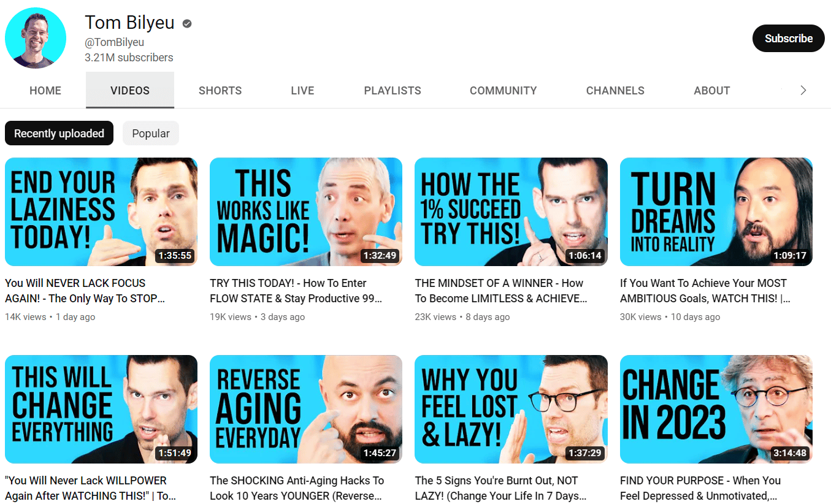Open 'THE MINDSET OF A WINNER' video title

tap(501, 291)
